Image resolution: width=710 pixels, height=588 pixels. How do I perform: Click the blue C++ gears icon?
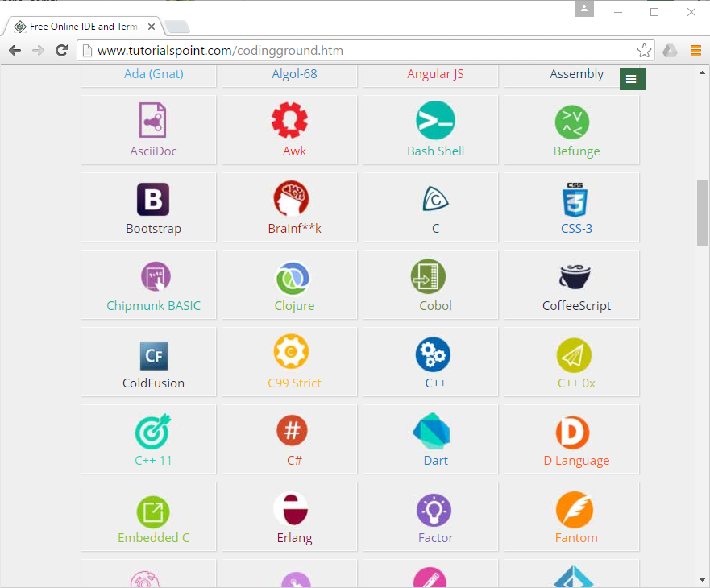tap(433, 354)
